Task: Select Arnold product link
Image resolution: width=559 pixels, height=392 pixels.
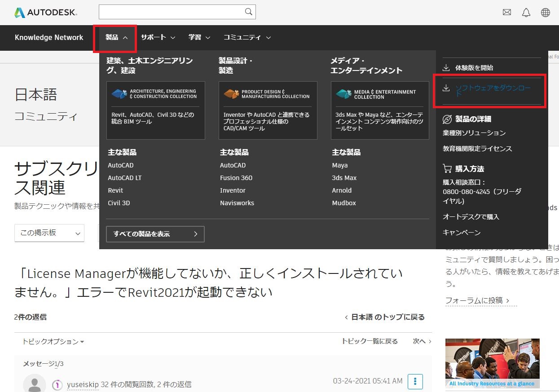Action: (342, 190)
